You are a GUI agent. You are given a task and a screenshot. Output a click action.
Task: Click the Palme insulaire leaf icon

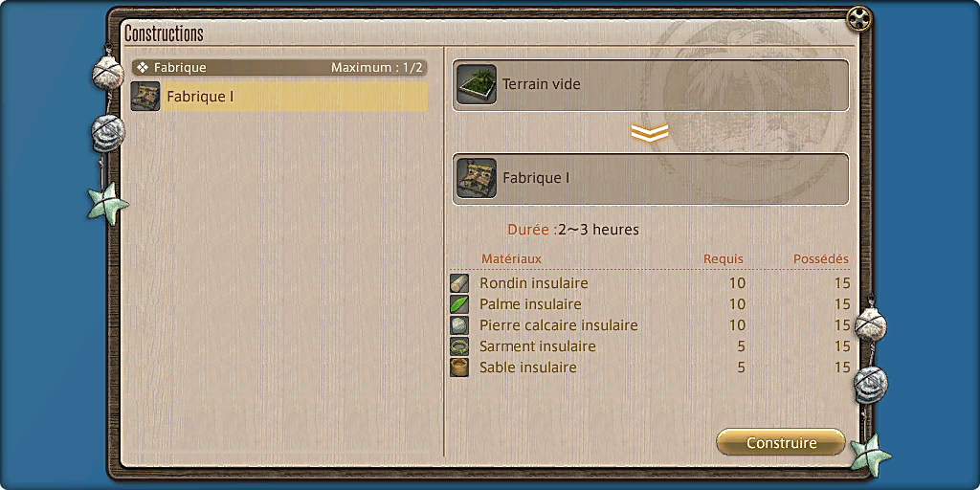pos(459,304)
